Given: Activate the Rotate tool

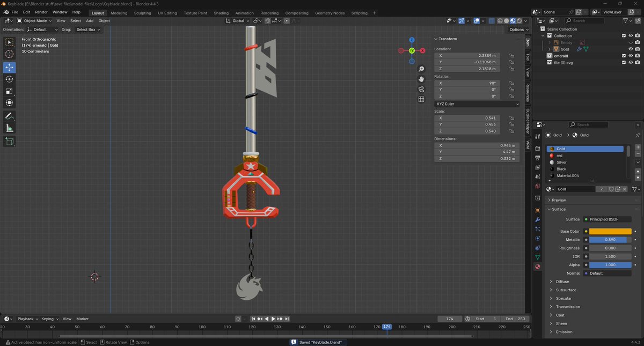Looking at the screenshot, I should click(9, 79).
